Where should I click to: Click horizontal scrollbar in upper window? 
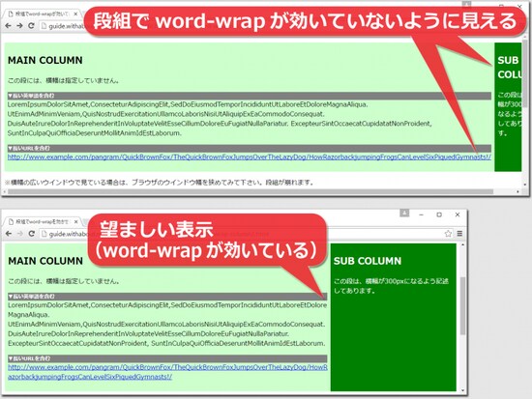point(251,192)
